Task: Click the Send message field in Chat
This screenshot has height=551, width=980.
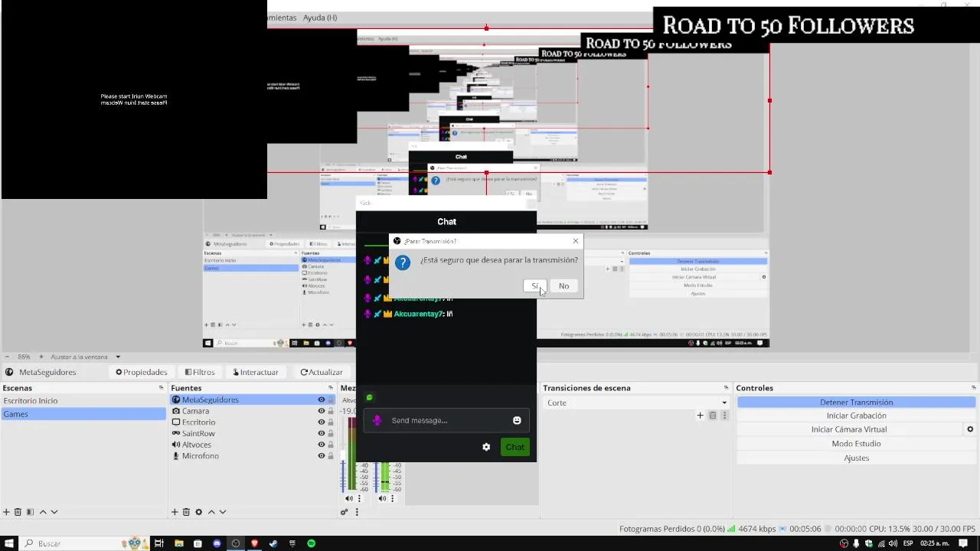Action: click(x=446, y=420)
